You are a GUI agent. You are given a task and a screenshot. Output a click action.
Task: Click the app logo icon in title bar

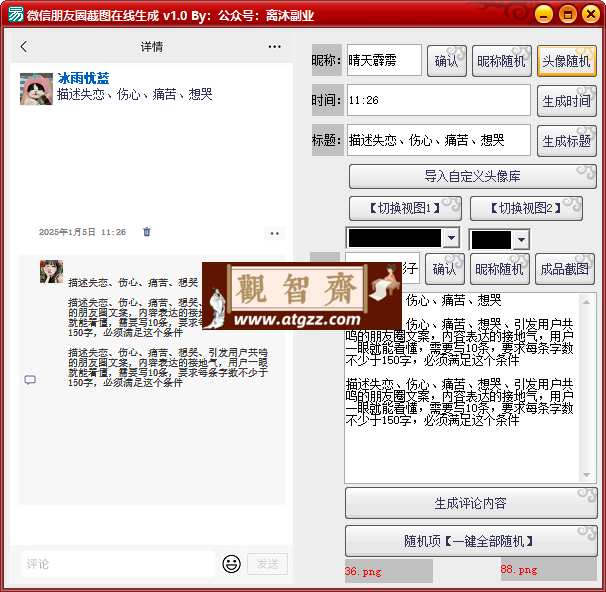coord(16,15)
